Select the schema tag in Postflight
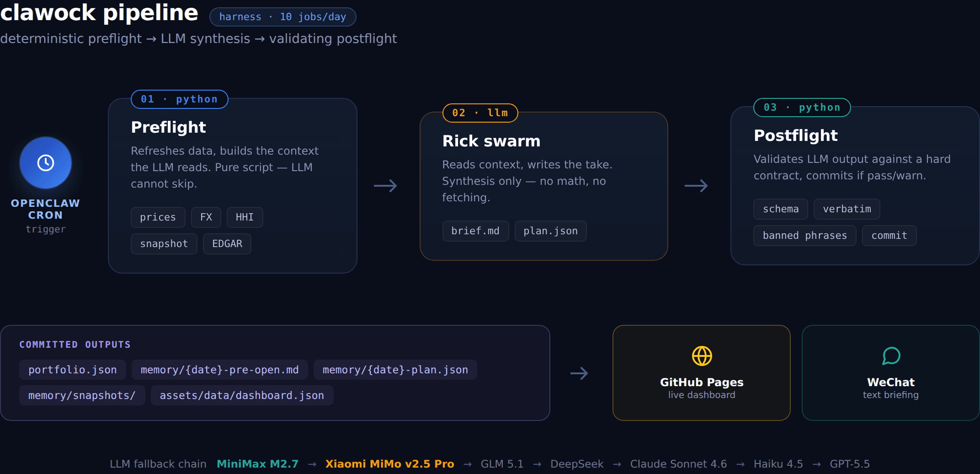Image resolution: width=980 pixels, height=474 pixels. pos(781,209)
